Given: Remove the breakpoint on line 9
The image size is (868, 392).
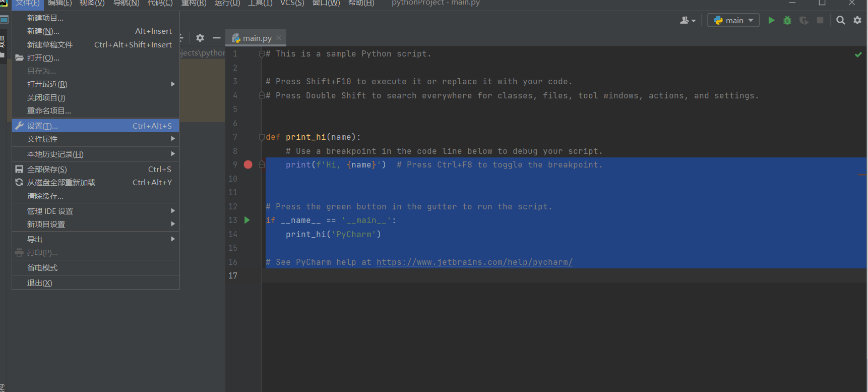Looking at the screenshot, I should coord(248,164).
